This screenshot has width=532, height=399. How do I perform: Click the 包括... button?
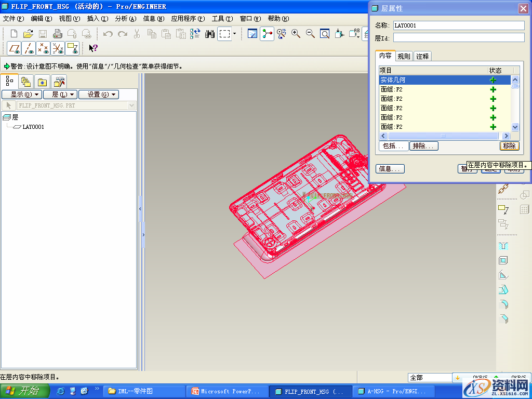tap(393, 146)
